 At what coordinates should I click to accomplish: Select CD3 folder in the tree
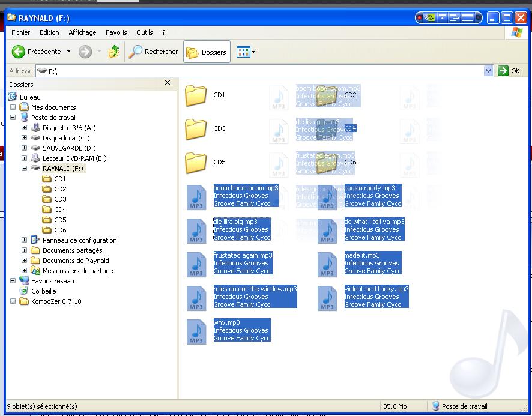coord(60,199)
